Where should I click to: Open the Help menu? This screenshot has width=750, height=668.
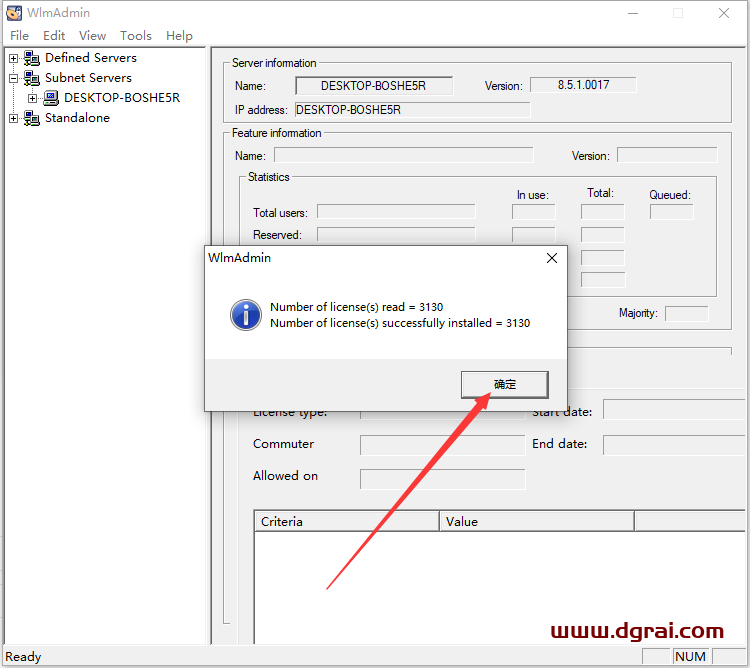click(x=179, y=36)
